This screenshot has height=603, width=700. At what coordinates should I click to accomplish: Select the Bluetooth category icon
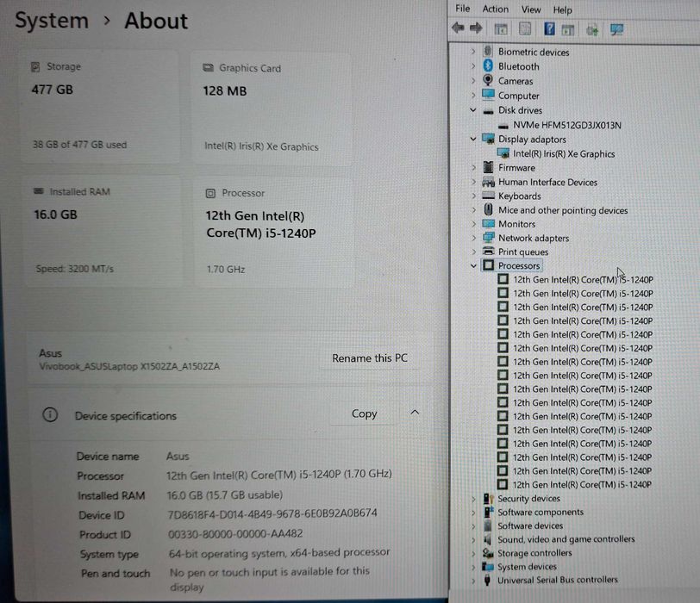[x=488, y=65]
